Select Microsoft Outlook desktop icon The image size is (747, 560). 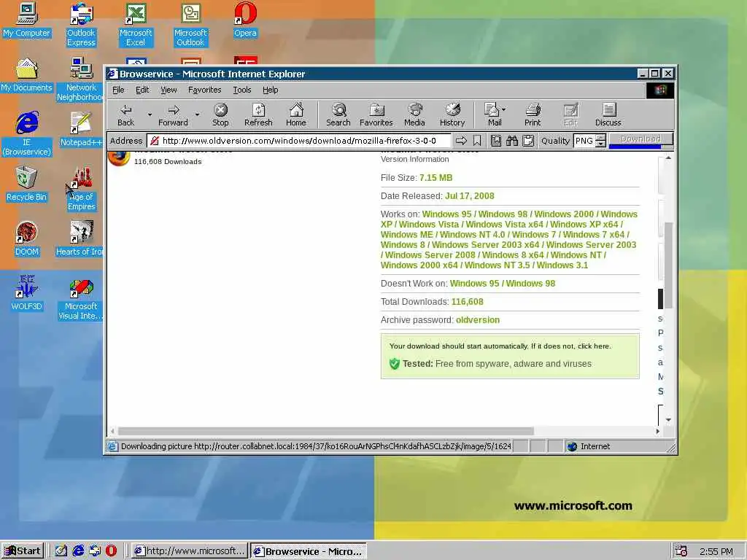[190, 24]
